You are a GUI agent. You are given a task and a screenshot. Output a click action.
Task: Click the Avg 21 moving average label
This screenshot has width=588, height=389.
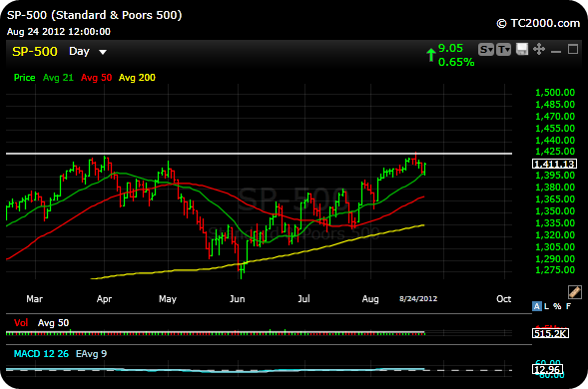[x=58, y=78]
